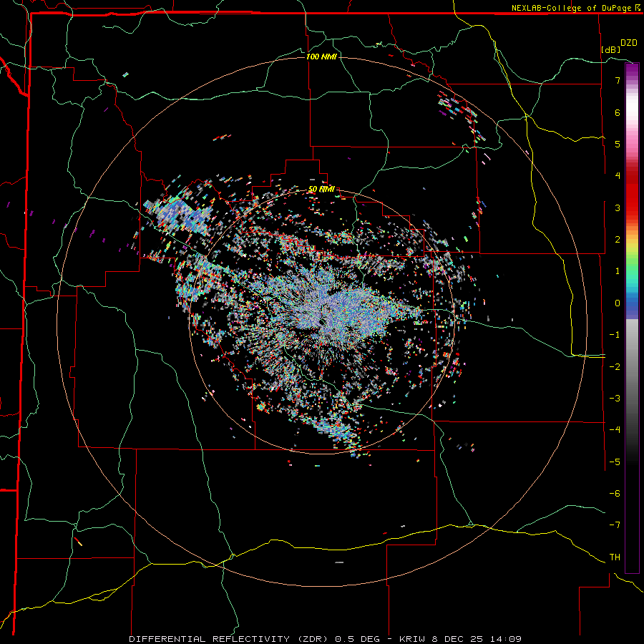Click the radar site center null point
This screenshot has height=644, width=644.
point(321,321)
